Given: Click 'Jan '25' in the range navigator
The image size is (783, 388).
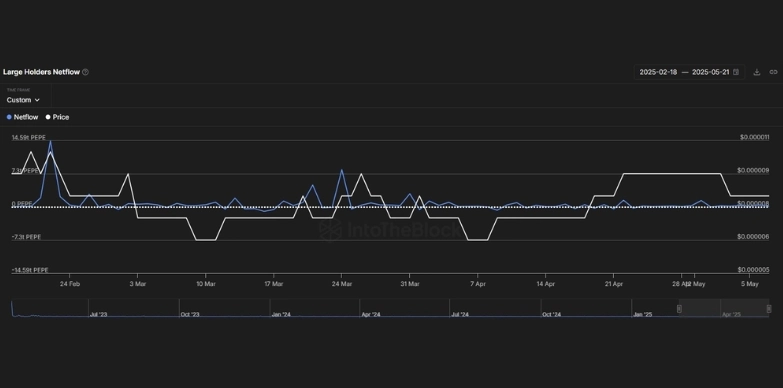Looking at the screenshot, I should [x=642, y=315].
